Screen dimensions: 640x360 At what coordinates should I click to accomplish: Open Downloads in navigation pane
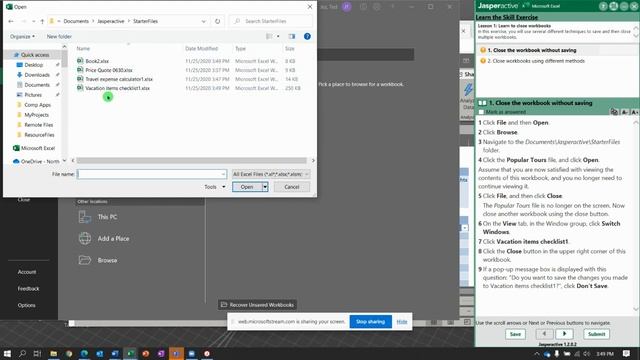pos(37,75)
